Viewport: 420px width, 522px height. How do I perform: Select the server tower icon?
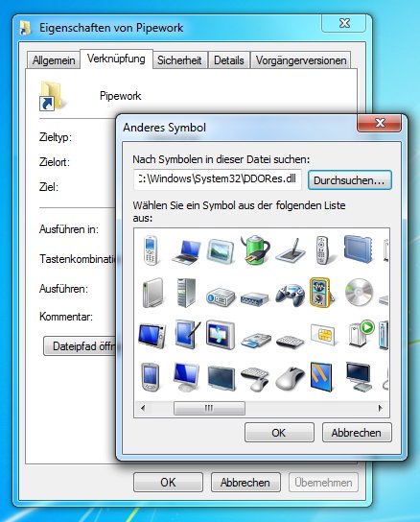[186, 293]
